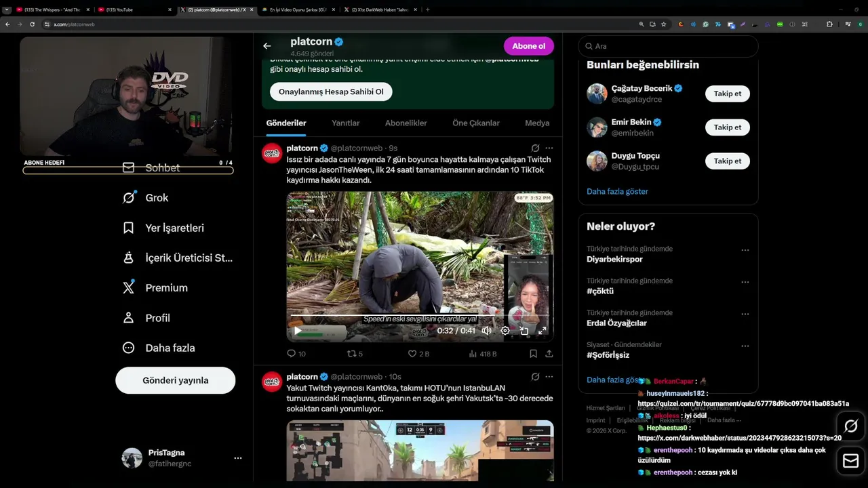
Task: Focus the Ara search field
Action: coord(668,46)
